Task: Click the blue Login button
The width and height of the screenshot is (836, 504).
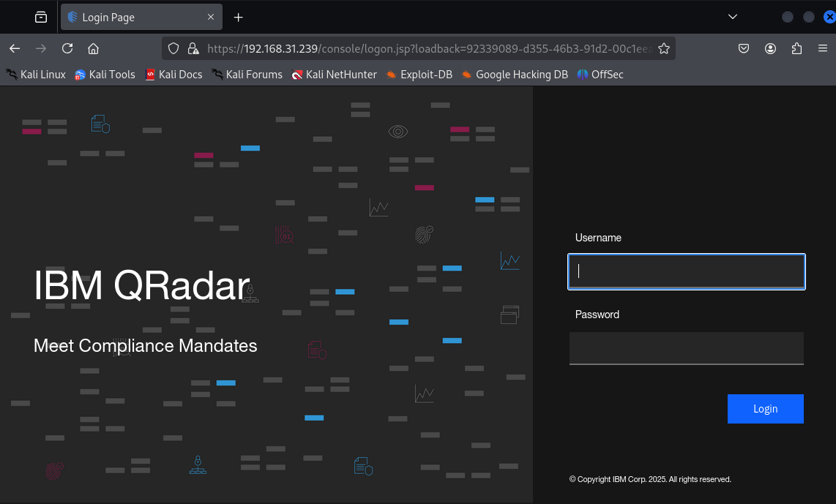Action: pos(765,409)
